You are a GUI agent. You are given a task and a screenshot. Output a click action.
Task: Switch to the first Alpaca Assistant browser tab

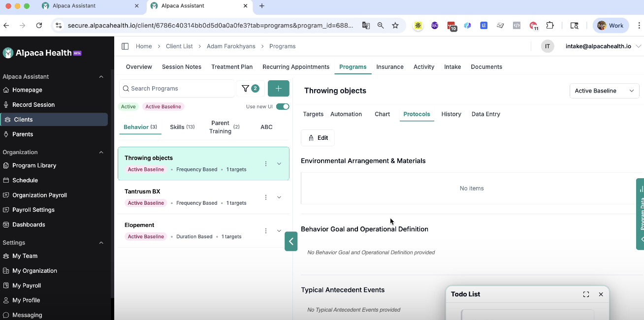click(x=91, y=6)
